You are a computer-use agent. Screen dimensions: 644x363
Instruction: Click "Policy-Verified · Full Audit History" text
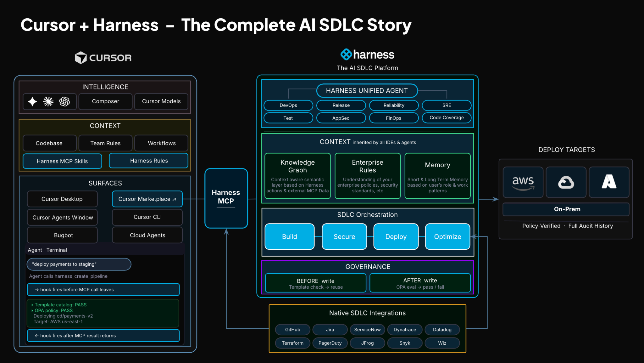pyautogui.click(x=568, y=226)
